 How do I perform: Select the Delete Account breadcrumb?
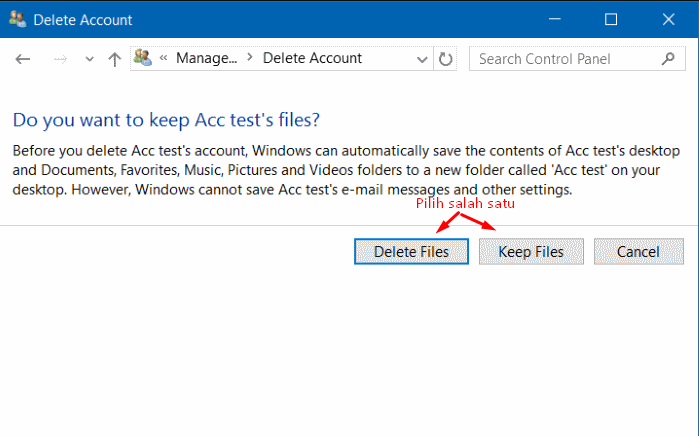[312, 58]
